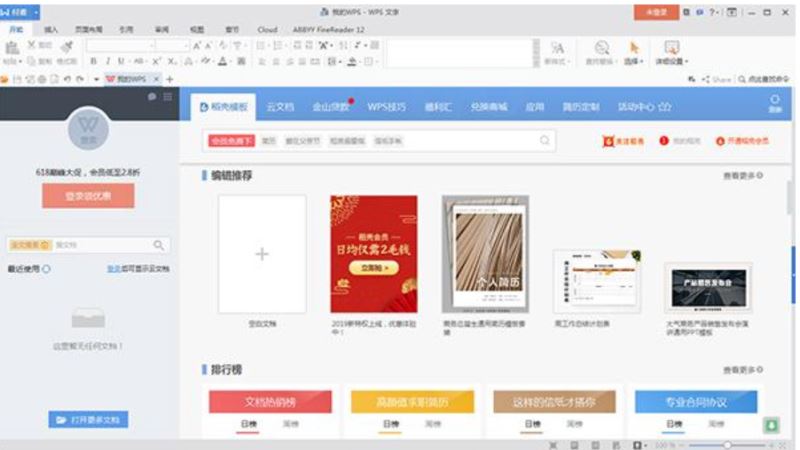The width and height of the screenshot is (800, 450).
Task: Click the sidebar file search magnifier
Action: [x=159, y=245]
